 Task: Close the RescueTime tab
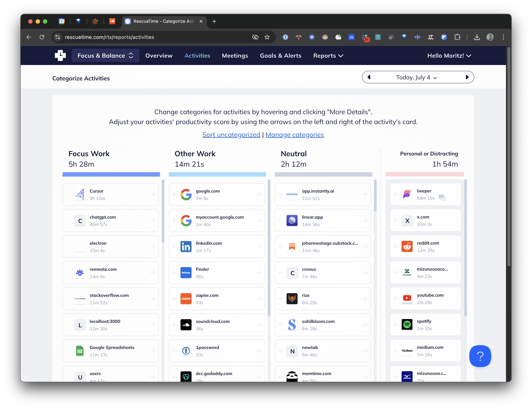pos(201,21)
